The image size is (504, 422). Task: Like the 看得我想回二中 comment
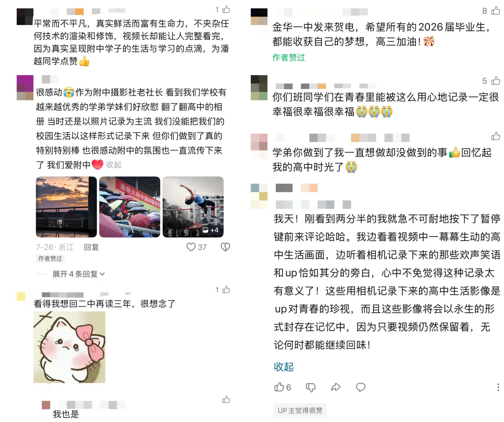226,290
